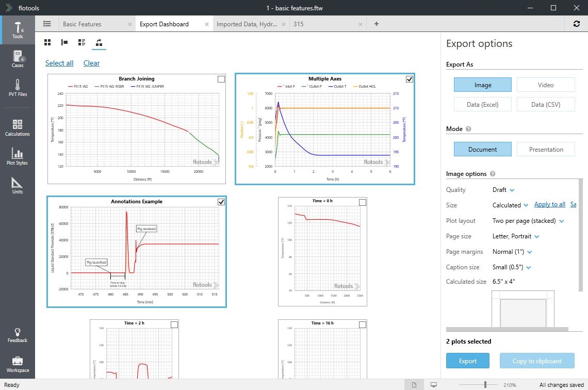588x390 pixels.
Task: Open the Workspace briefcase icon
Action: click(18, 364)
